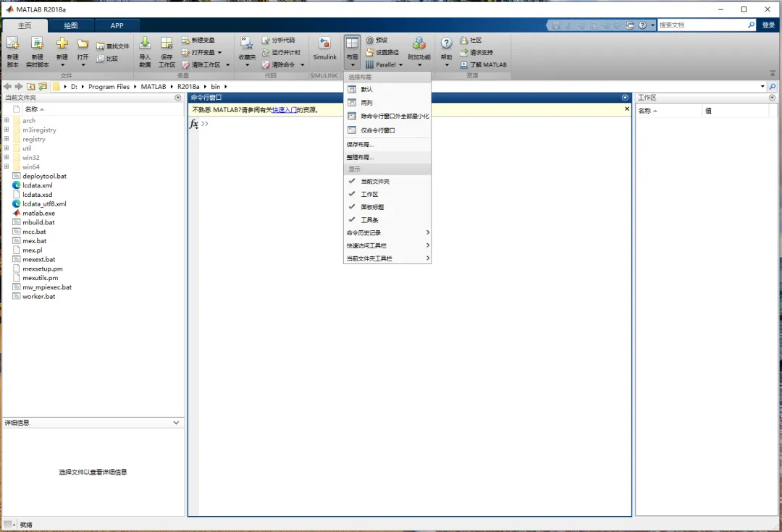Click the browse for folder icon
This screenshot has width=782, height=532.
coord(43,86)
